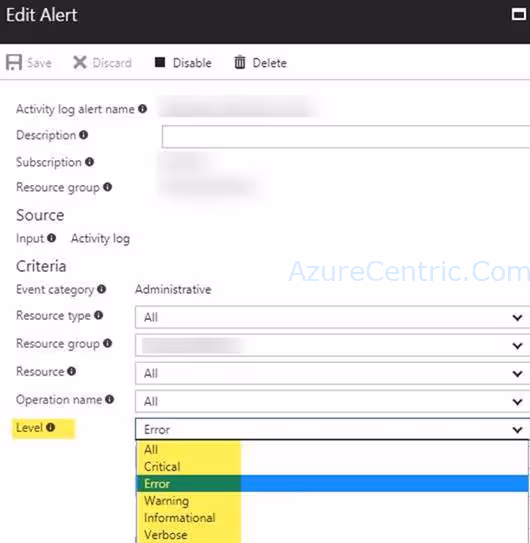This screenshot has height=543, width=530.
Task: Click the Save floppy disk icon
Action: 14,63
